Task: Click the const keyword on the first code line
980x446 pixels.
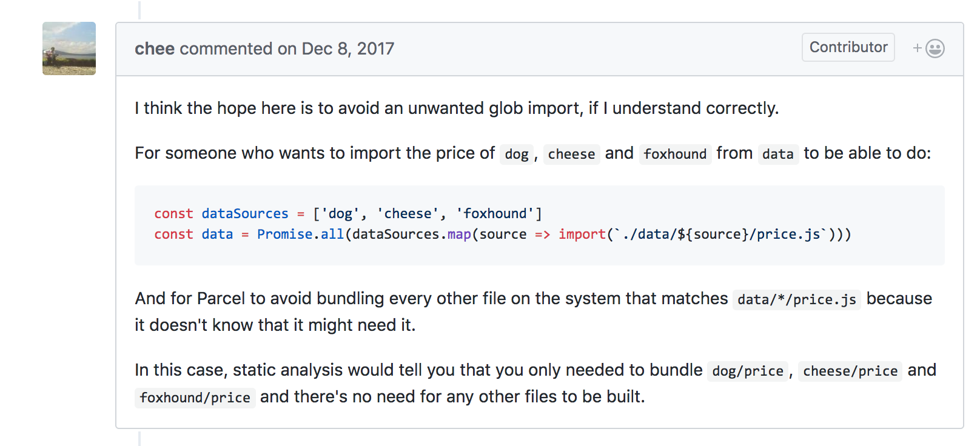Action: pyautogui.click(x=173, y=213)
